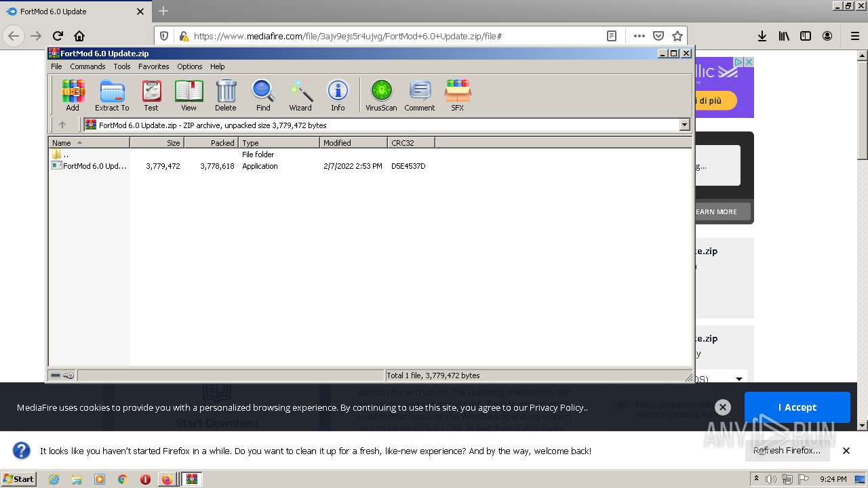868x488 pixels.
Task: Open the Favorites menu
Action: tap(154, 66)
